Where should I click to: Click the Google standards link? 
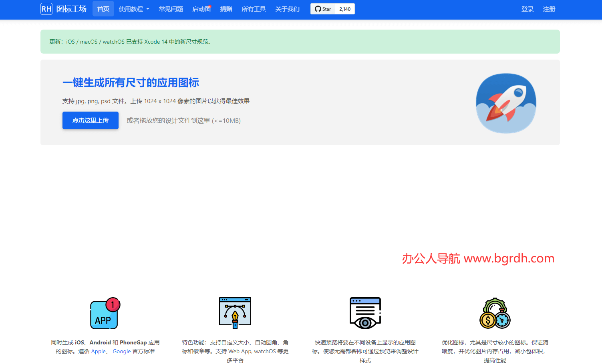[122, 351]
